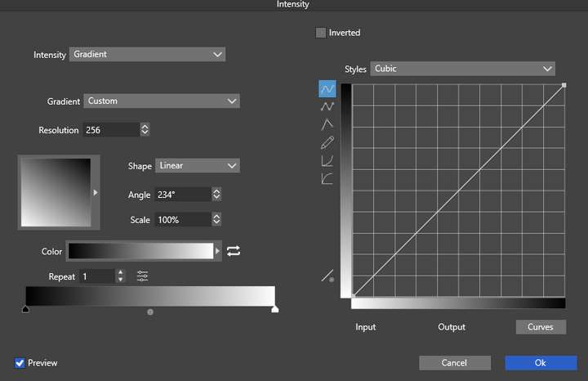Open the Intensity Gradient dropdown
588x381 pixels.
(x=147, y=55)
